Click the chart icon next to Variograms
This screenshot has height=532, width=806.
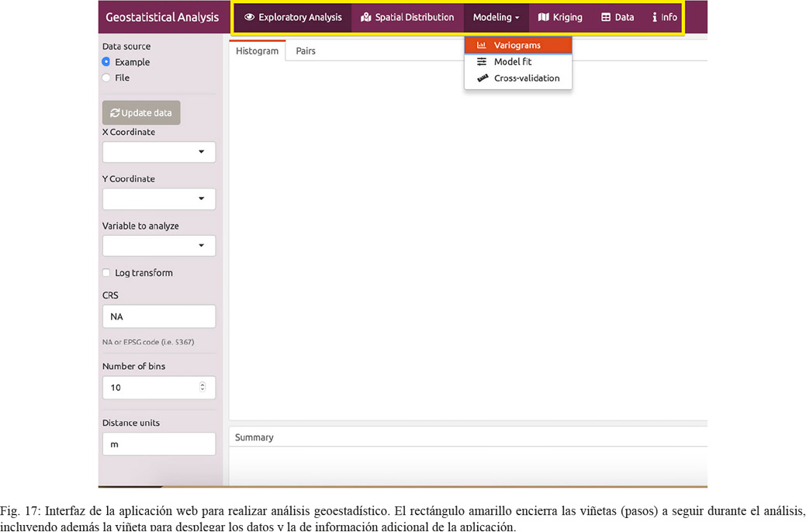point(482,45)
